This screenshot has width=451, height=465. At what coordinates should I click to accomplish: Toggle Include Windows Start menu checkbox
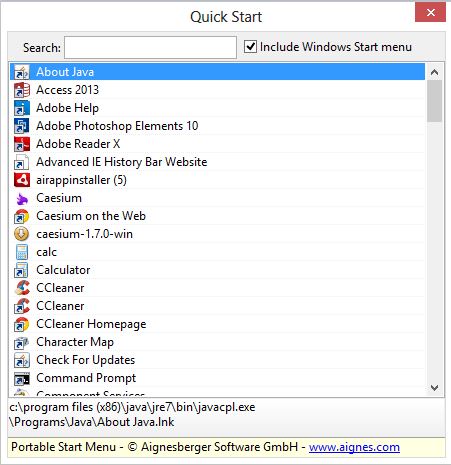click(x=250, y=47)
